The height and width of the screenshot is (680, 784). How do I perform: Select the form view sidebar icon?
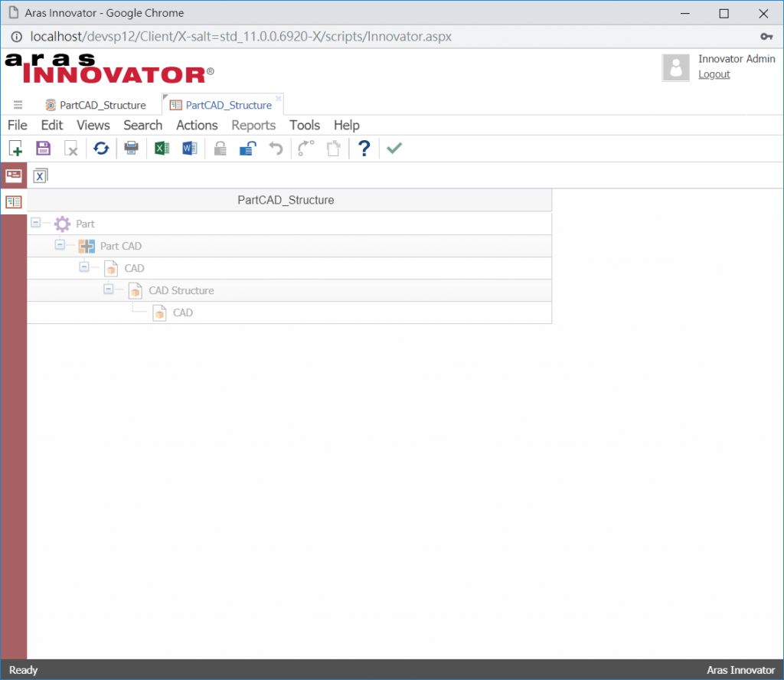click(x=14, y=175)
